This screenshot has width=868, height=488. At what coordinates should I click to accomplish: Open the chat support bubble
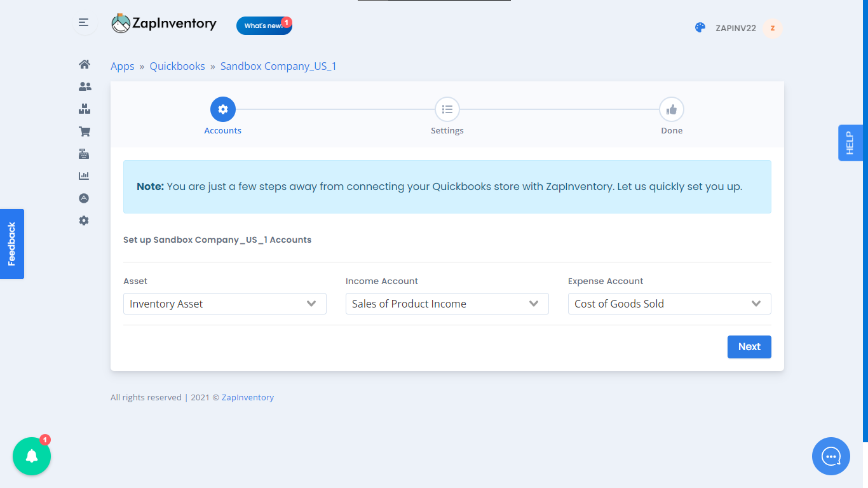[831, 456]
